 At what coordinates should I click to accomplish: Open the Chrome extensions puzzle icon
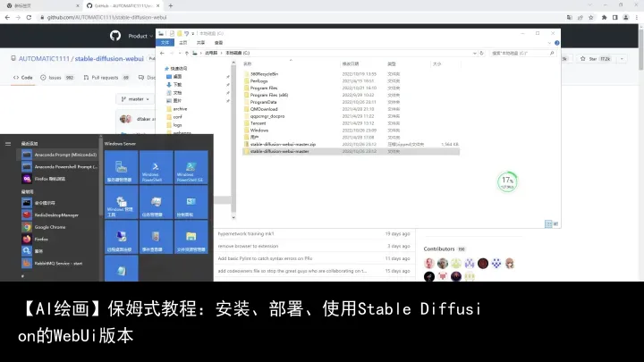click(604, 17)
